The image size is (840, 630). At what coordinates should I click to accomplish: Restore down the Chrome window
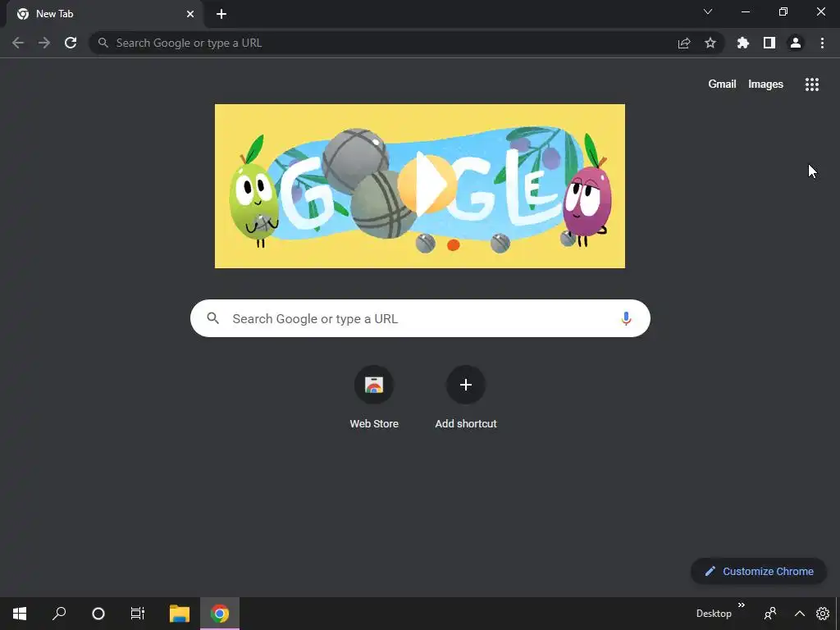pyautogui.click(x=783, y=11)
